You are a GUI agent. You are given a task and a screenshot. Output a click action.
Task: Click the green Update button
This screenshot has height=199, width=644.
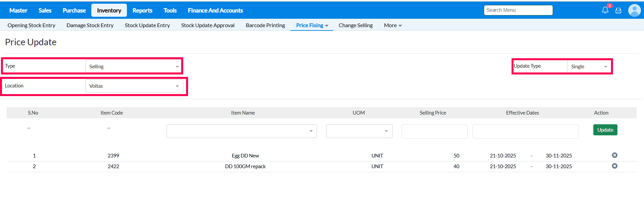605,130
